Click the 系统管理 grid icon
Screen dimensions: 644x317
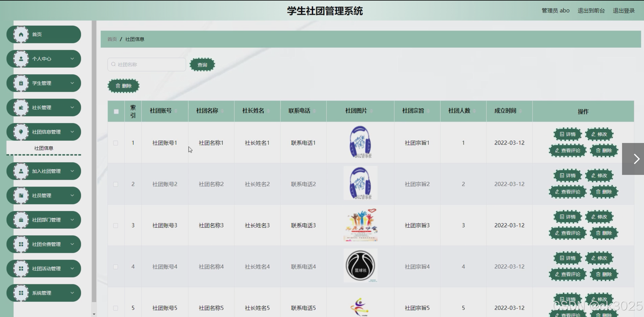click(x=21, y=293)
